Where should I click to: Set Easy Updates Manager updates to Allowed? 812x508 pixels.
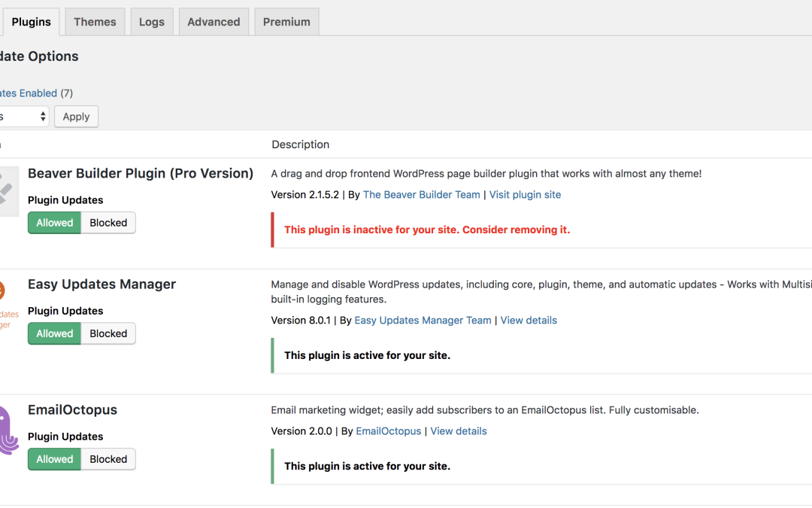click(x=54, y=334)
